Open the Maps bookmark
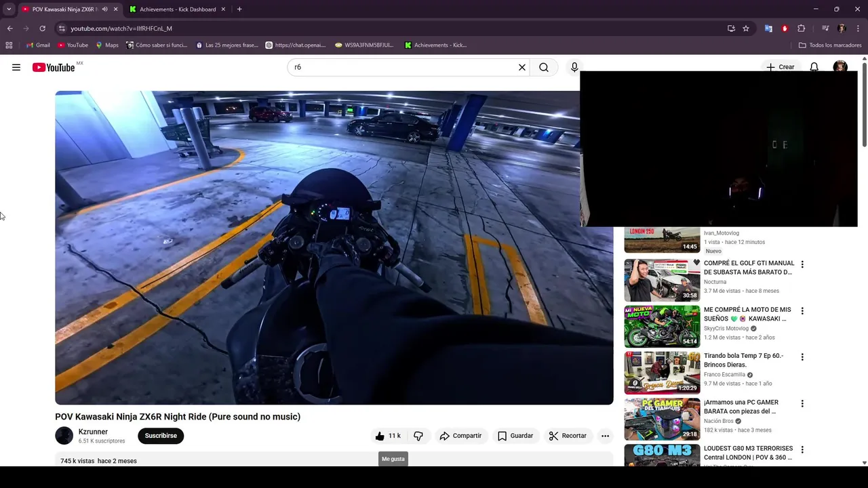The width and height of the screenshot is (868, 488). tap(107, 45)
